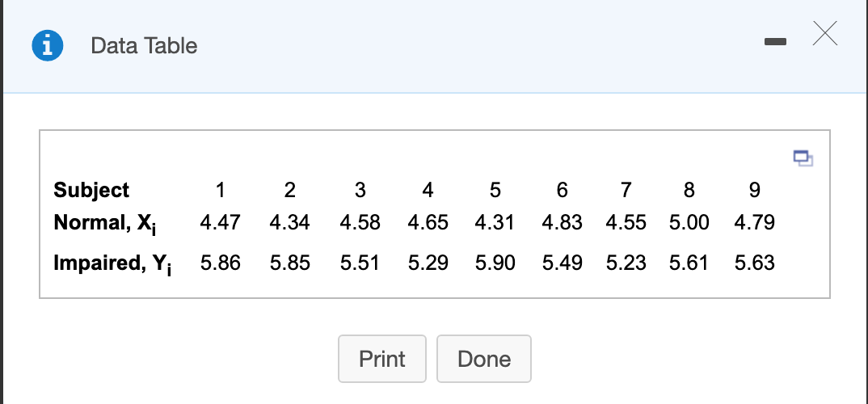Select the Data Table title text
The height and width of the screenshot is (404, 868).
[144, 45]
